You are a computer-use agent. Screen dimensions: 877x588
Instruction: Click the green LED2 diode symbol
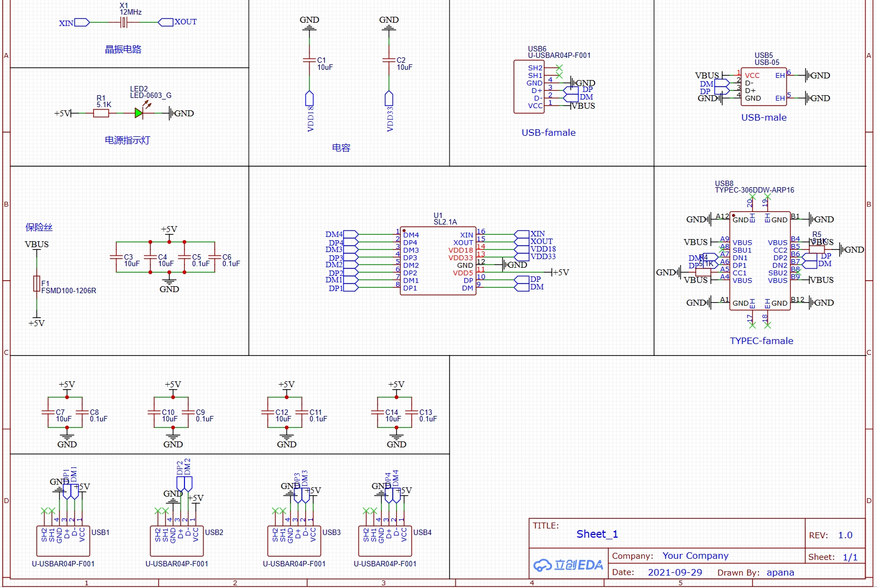tap(139, 113)
